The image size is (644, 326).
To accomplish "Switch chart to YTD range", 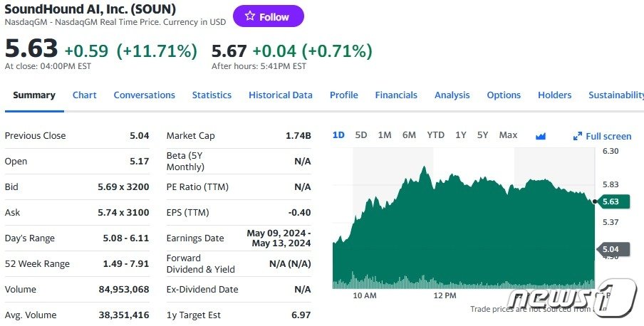I will point(435,135).
